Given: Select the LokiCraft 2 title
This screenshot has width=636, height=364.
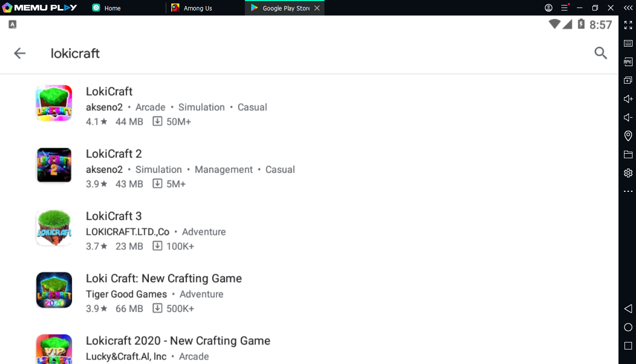Looking at the screenshot, I should 114,154.
